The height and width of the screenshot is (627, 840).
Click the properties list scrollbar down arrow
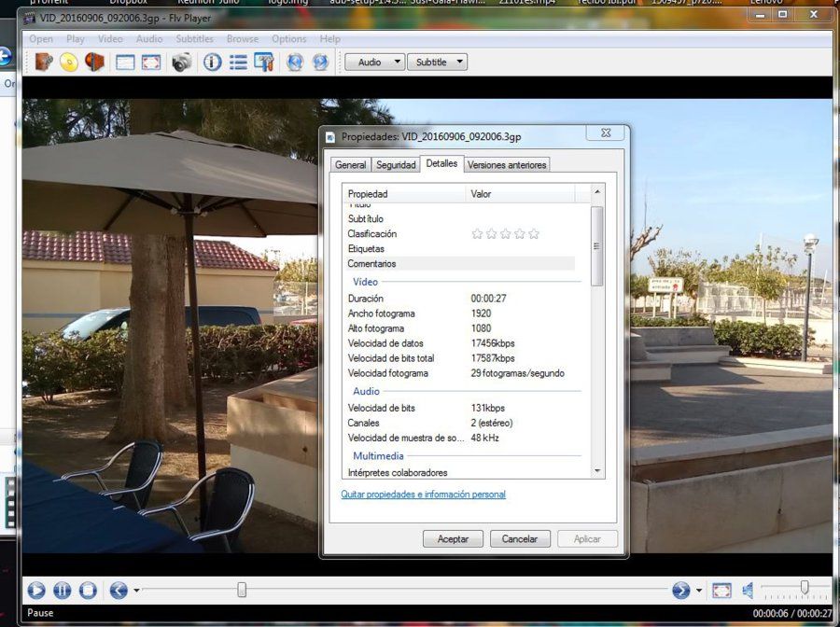click(x=597, y=471)
